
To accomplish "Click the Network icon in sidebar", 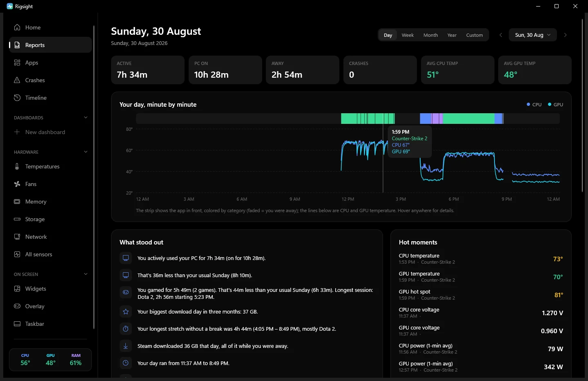I will point(17,237).
